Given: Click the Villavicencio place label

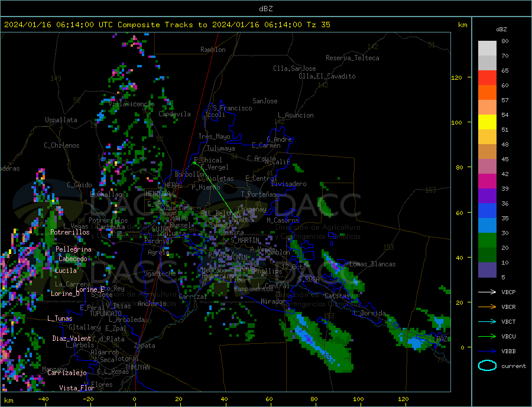Looking at the screenshot, I should tap(132, 104).
